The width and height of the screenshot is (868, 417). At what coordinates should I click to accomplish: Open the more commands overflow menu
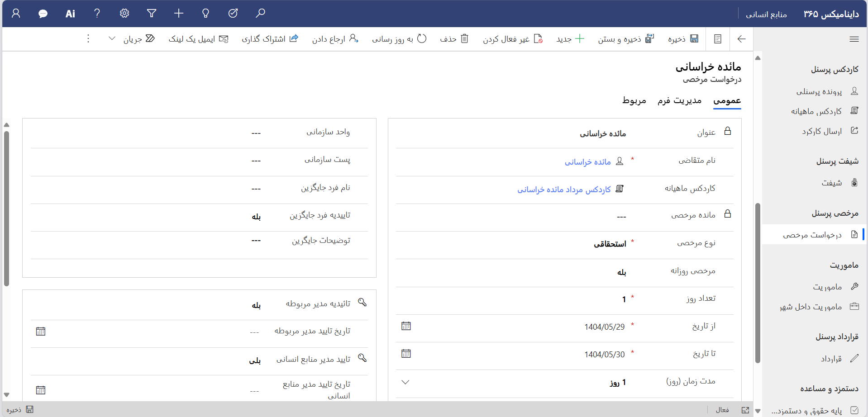pyautogui.click(x=88, y=39)
